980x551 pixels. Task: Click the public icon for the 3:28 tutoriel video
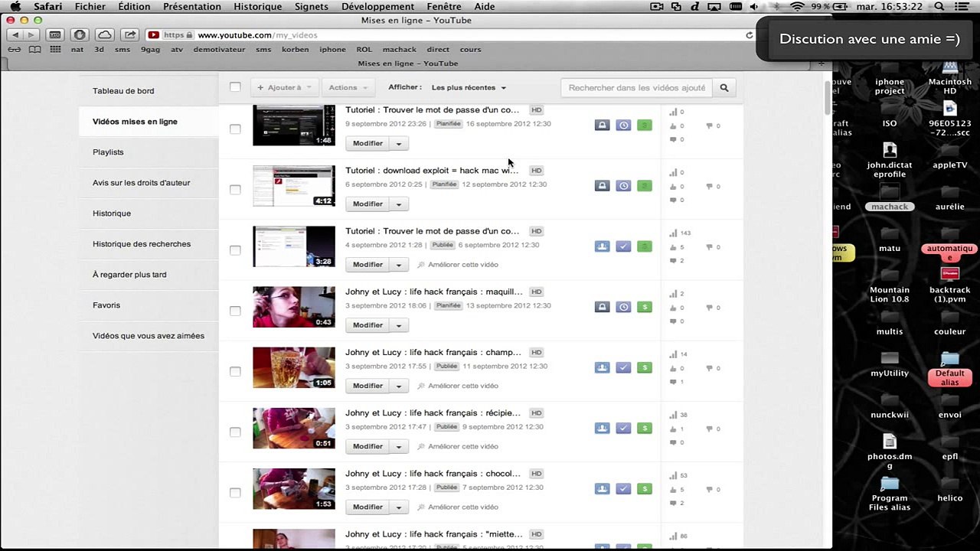point(602,246)
